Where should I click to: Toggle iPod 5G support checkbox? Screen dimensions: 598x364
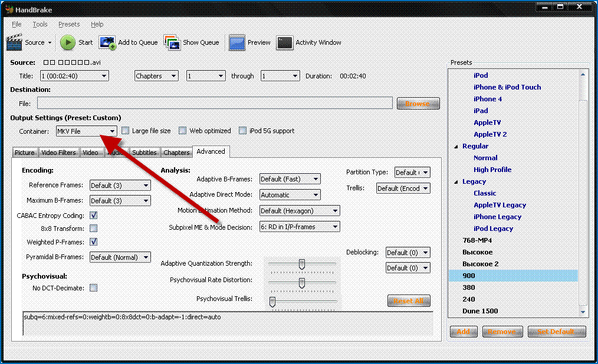click(242, 131)
